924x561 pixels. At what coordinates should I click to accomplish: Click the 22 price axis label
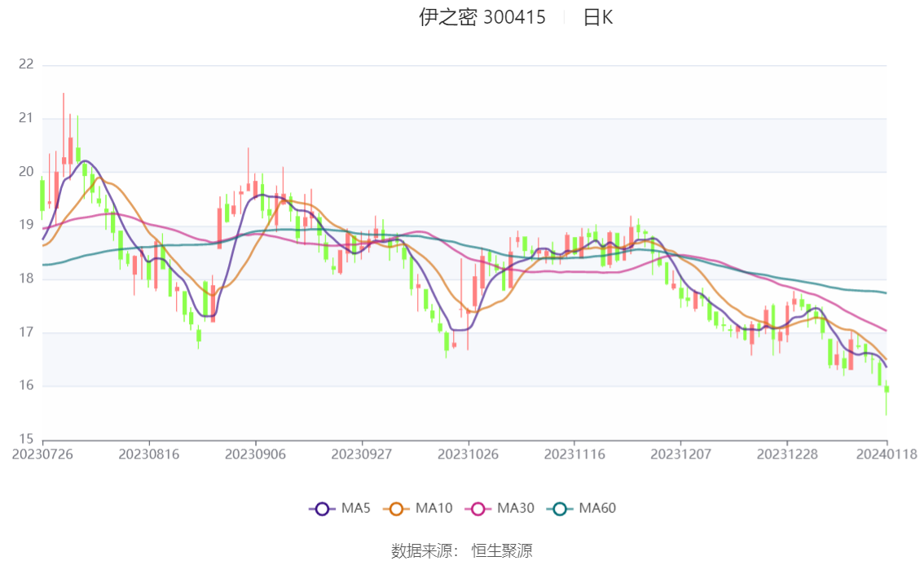pos(26,64)
